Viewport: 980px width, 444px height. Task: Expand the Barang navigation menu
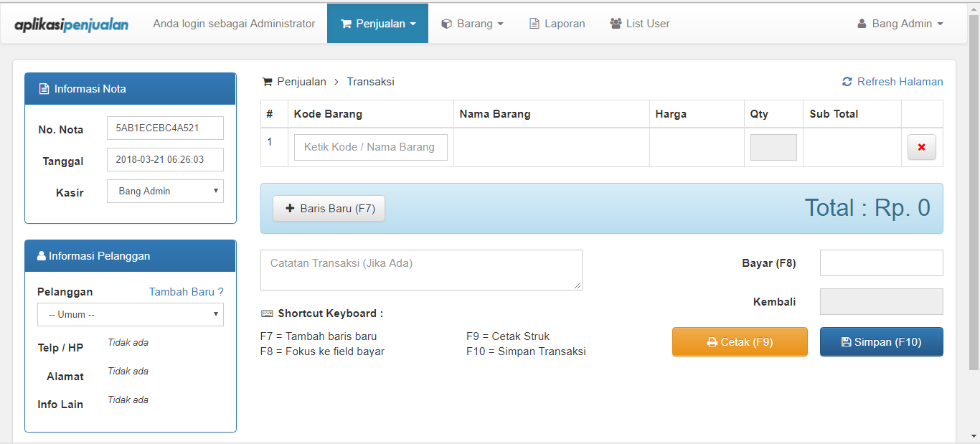(473, 23)
